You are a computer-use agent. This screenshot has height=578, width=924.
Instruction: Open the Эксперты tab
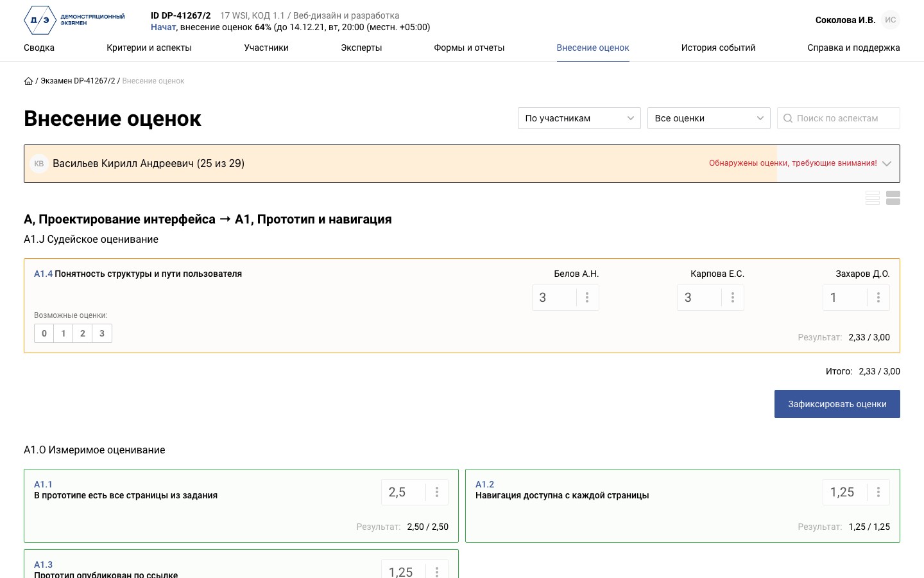tap(361, 48)
